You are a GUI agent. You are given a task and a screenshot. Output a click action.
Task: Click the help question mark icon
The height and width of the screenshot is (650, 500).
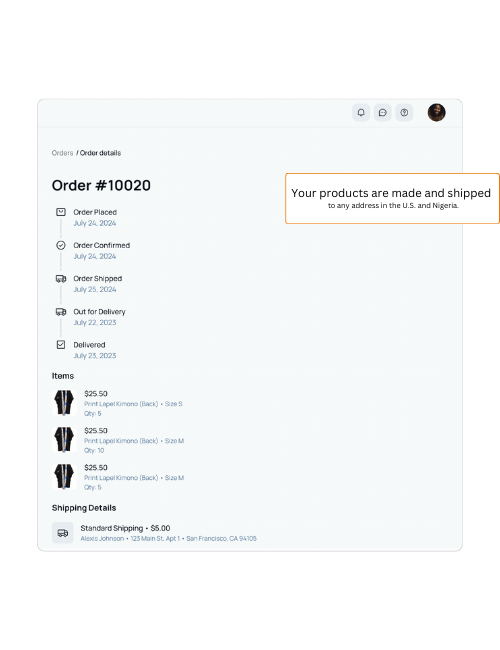[404, 112]
